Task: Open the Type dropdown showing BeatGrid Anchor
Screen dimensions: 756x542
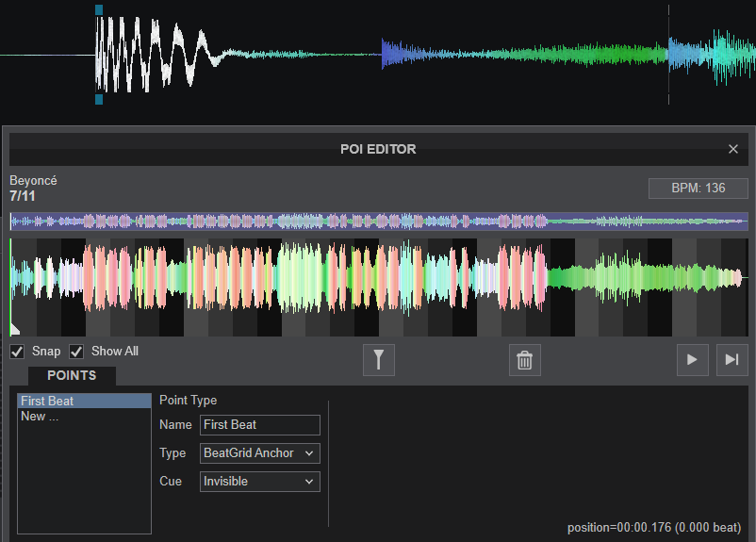Action: pyautogui.click(x=260, y=453)
